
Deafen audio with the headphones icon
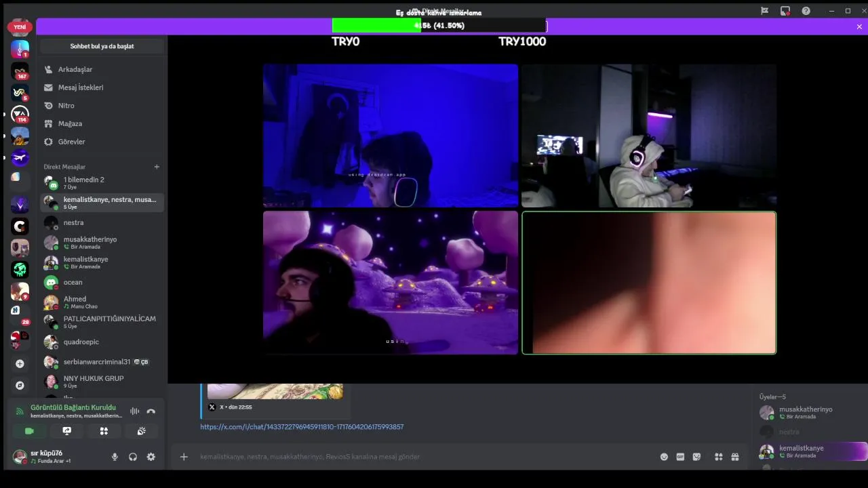pyautogui.click(x=133, y=457)
